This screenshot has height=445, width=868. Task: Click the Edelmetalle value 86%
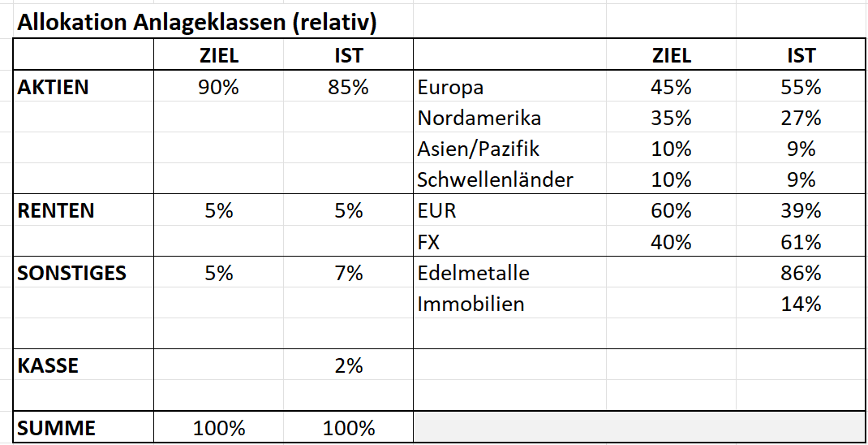tap(801, 273)
